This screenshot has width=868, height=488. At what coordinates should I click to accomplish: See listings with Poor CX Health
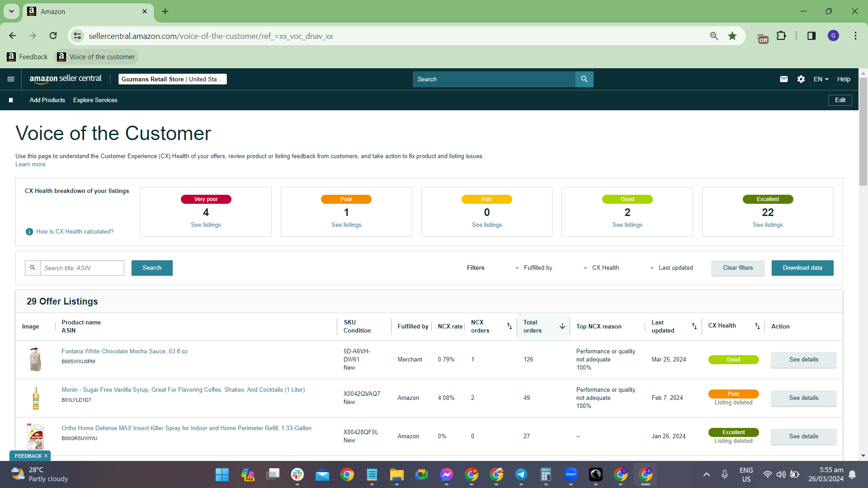346,225
